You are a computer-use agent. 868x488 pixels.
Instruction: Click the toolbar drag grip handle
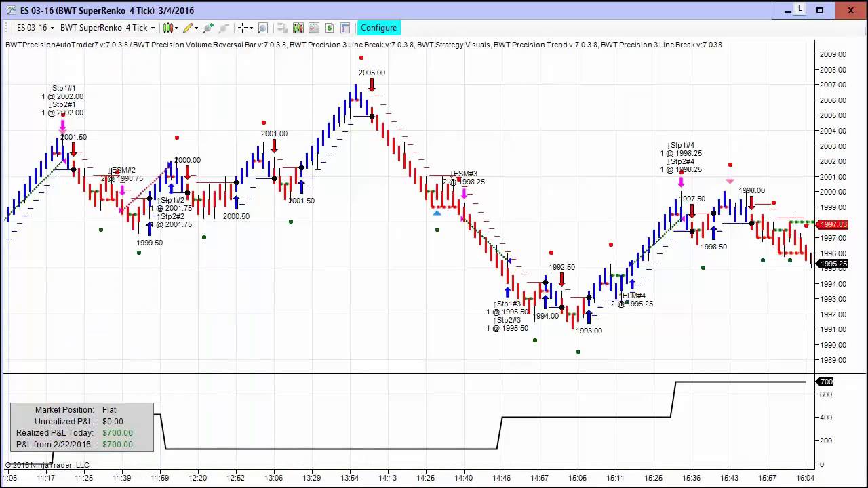7,28
